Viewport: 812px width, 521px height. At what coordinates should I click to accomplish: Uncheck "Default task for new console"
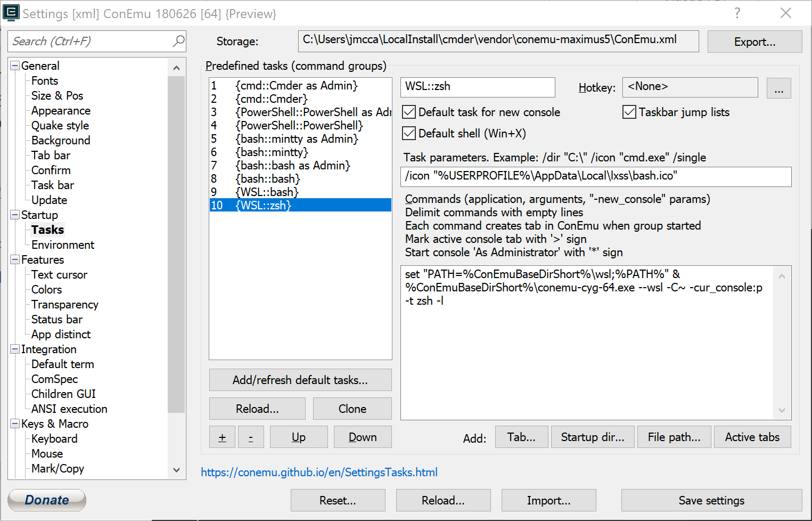(408, 112)
